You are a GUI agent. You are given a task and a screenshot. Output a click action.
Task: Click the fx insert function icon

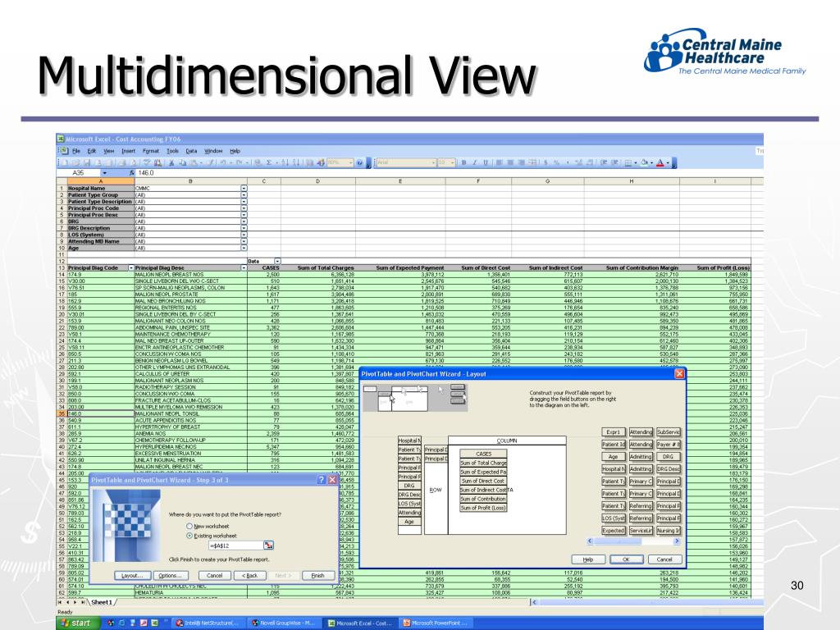pyautogui.click(x=132, y=173)
